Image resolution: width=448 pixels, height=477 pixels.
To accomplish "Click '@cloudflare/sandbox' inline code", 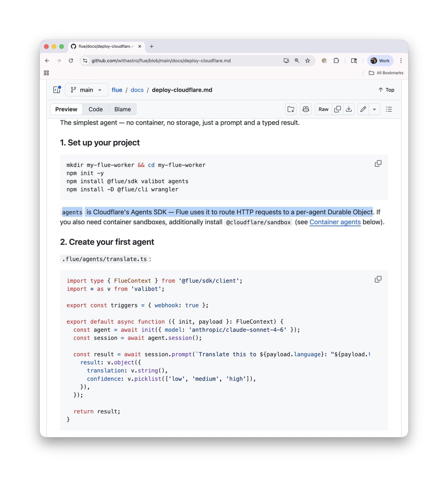I will (259, 222).
